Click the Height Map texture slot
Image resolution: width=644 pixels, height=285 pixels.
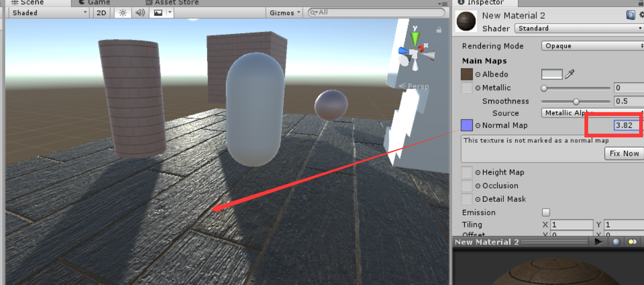[467, 172]
